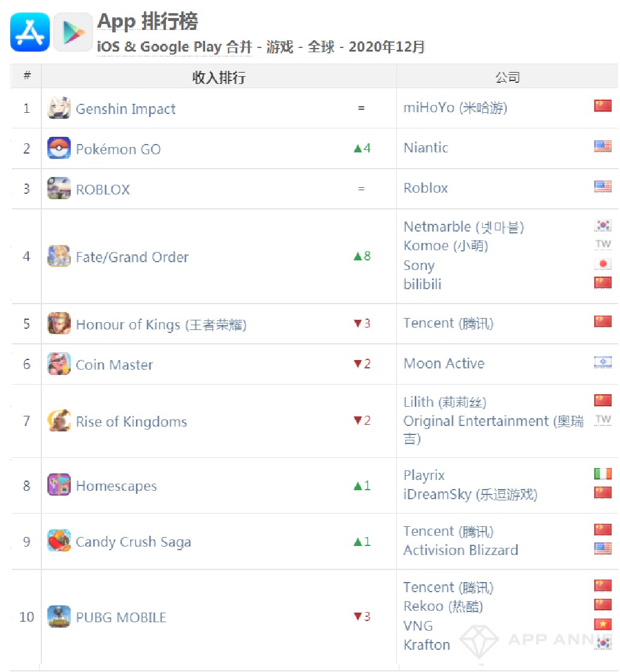Click the iOS & Google Play 合并 subtitle
The image size is (620, 672).
[175, 46]
